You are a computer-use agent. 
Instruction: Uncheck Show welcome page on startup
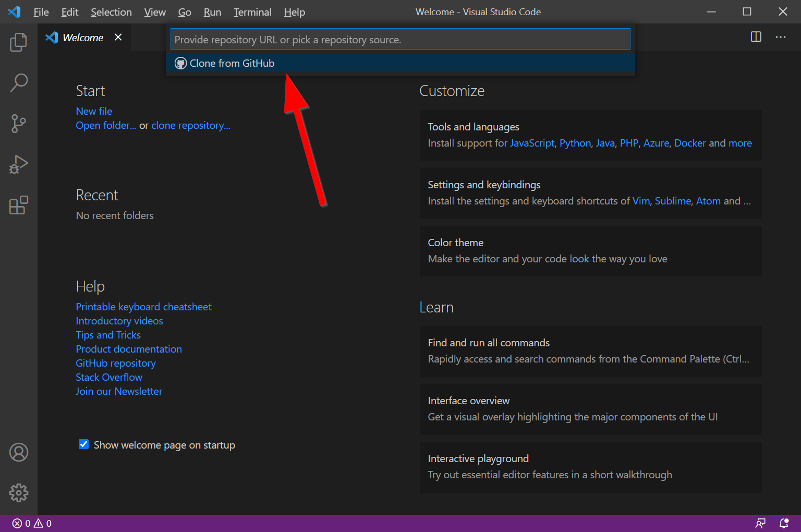pyautogui.click(x=83, y=444)
